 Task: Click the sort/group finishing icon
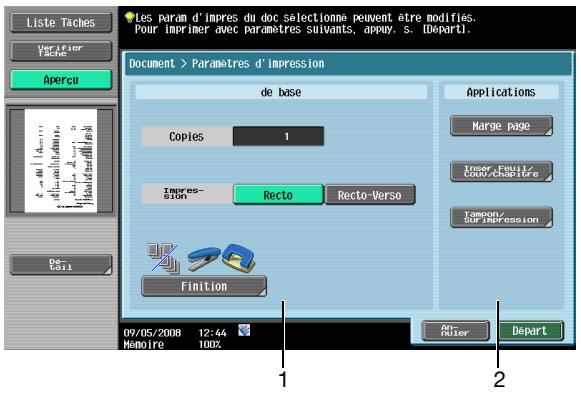pos(163,258)
